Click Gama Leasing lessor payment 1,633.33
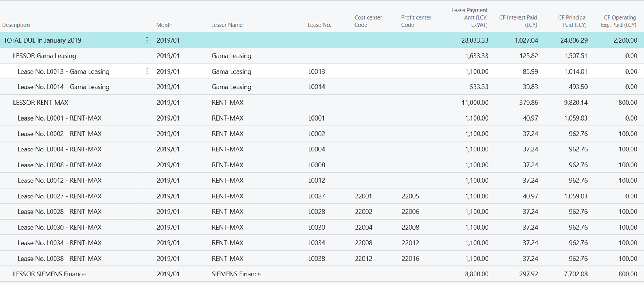Screen dimensions: 644x284 (476, 56)
